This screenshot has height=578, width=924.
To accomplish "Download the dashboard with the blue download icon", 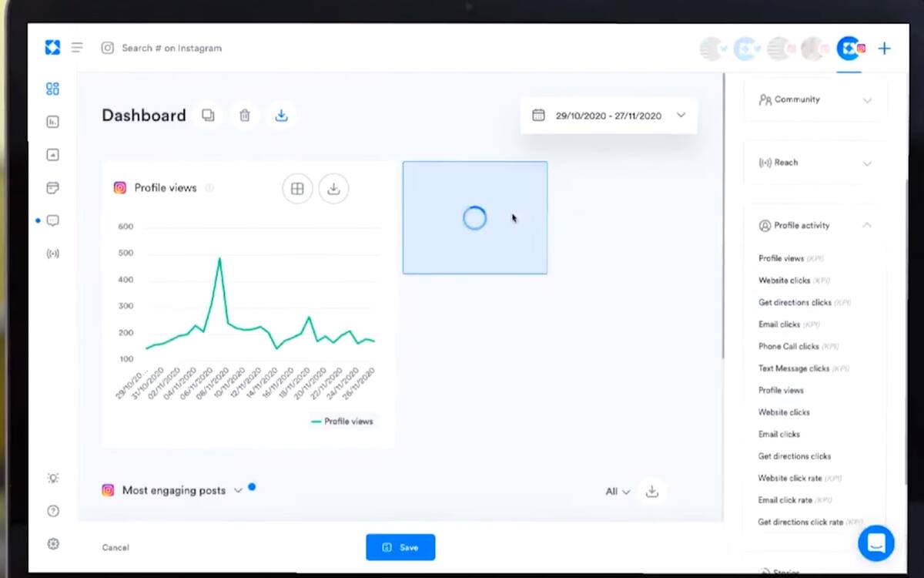I will pyautogui.click(x=281, y=115).
